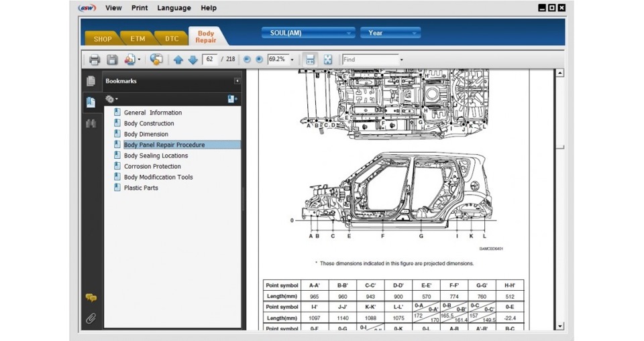Image resolution: width=644 pixels, height=341 pixels.
Task: Click the GSW logo
Action: [x=87, y=8]
